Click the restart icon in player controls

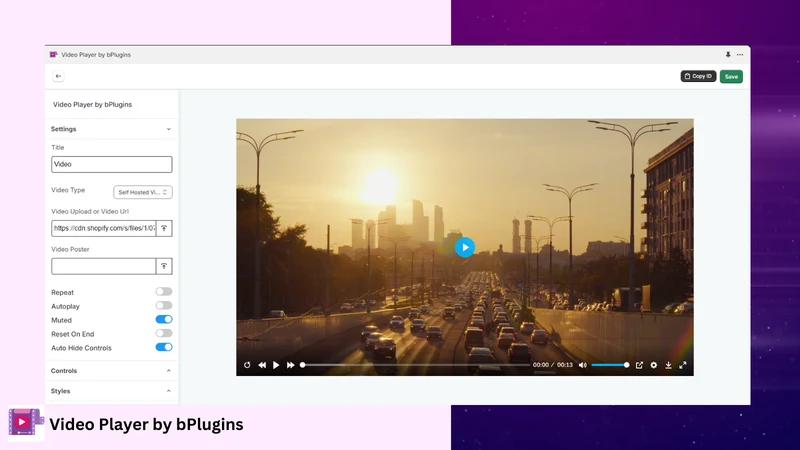point(247,365)
